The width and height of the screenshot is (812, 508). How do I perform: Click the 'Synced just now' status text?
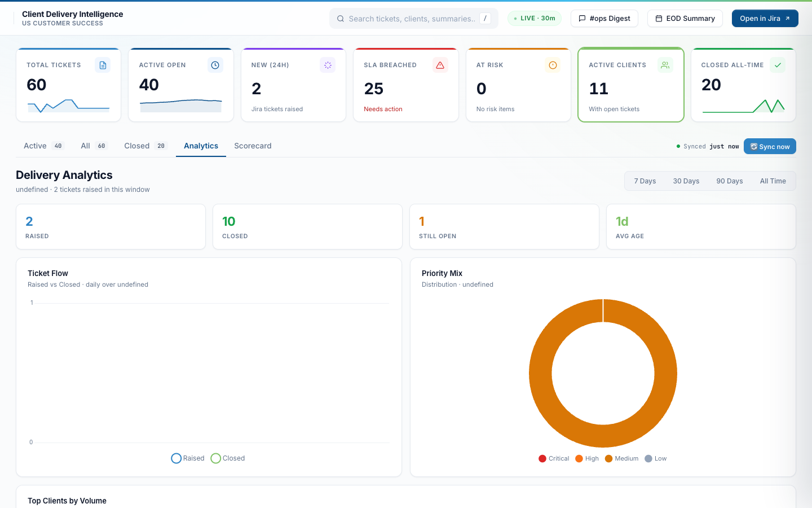[x=708, y=146]
